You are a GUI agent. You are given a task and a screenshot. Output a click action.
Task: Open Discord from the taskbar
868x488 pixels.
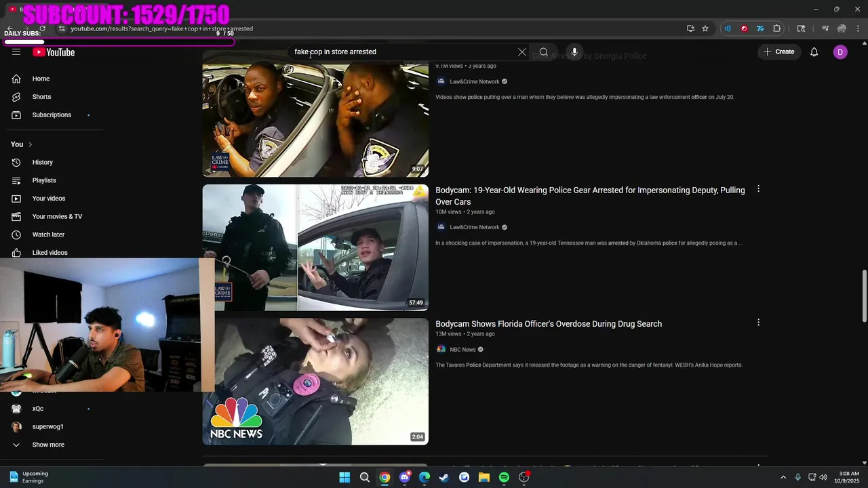405,477
